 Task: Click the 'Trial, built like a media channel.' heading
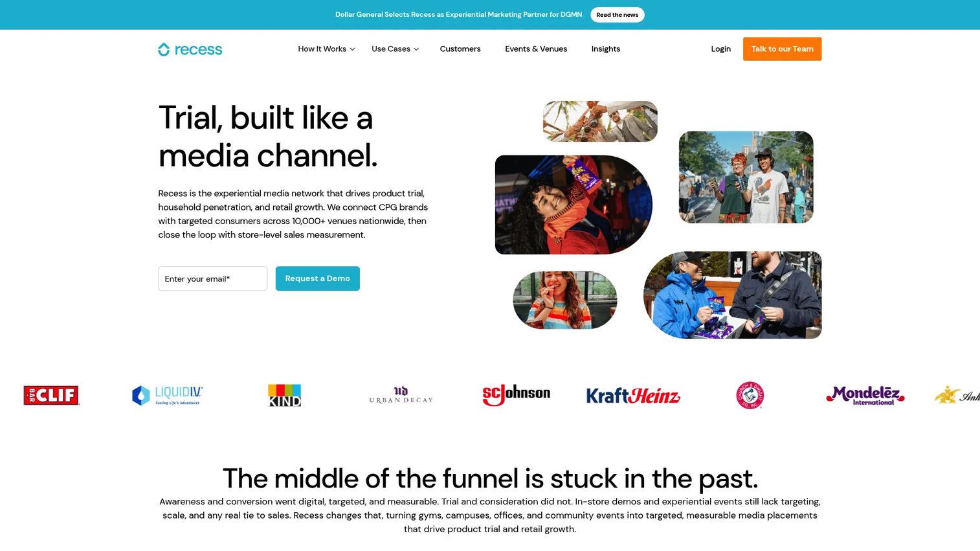pyautogui.click(x=267, y=137)
